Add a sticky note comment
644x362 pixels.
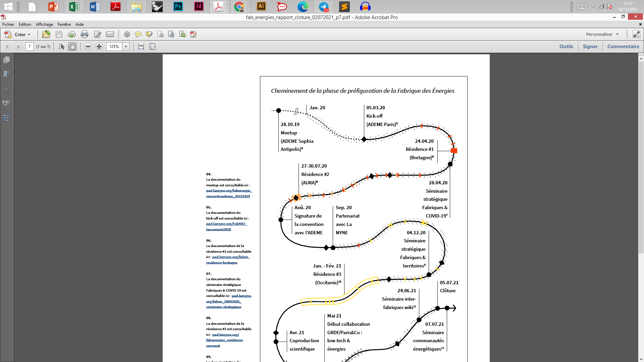[138, 34]
